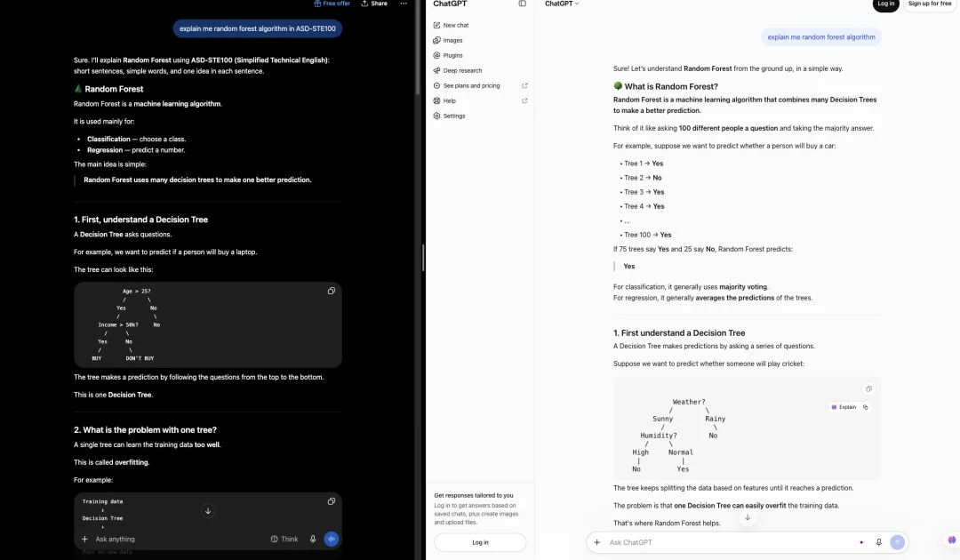Jump to bottom with left scroll-down arrow
The height and width of the screenshot is (560, 960).
tap(208, 511)
